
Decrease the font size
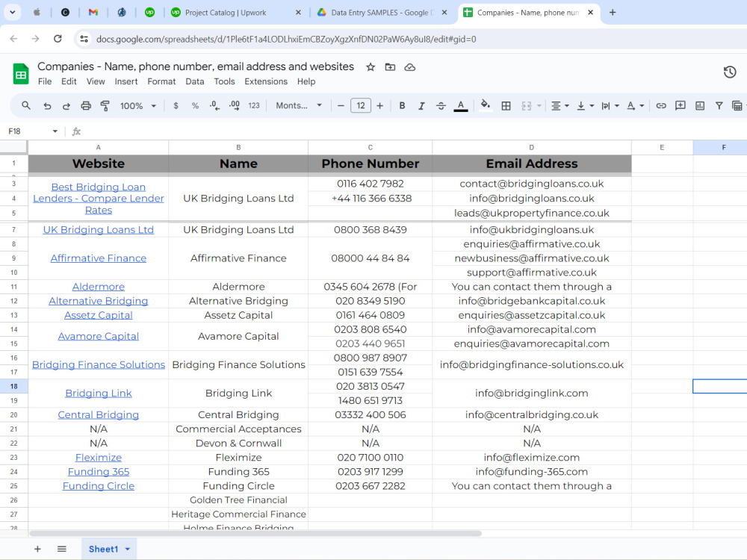coord(341,106)
